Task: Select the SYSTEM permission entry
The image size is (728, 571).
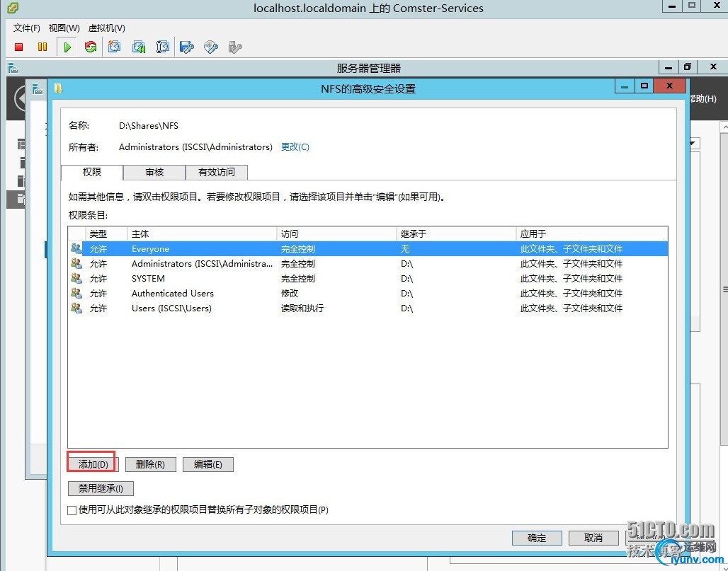Action: tap(368, 278)
